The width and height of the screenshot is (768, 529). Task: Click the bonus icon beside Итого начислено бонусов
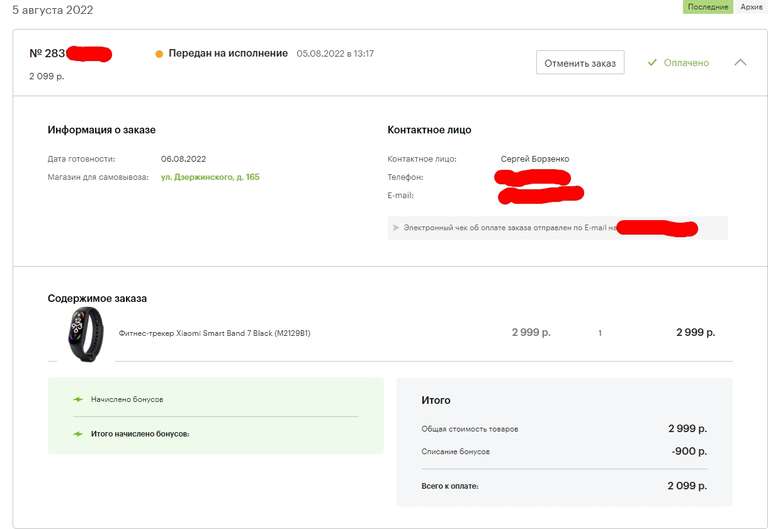tap(78, 433)
